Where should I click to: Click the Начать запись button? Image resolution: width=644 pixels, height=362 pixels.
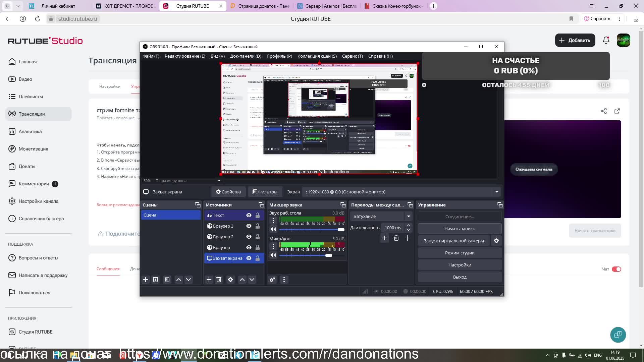(460, 229)
